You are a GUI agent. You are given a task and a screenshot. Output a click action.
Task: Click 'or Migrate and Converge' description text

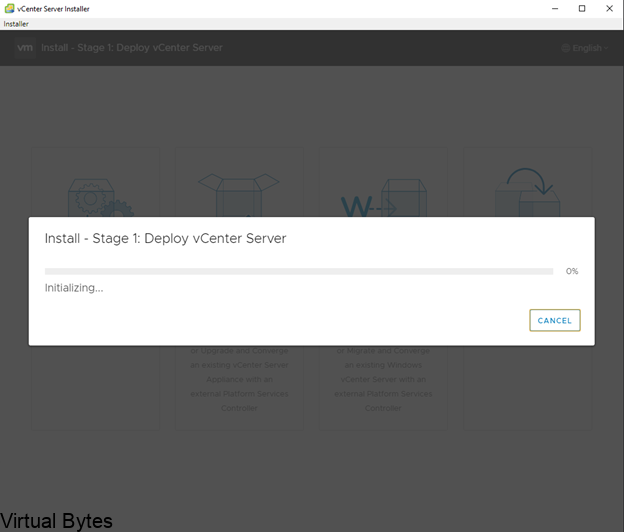click(x=383, y=351)
